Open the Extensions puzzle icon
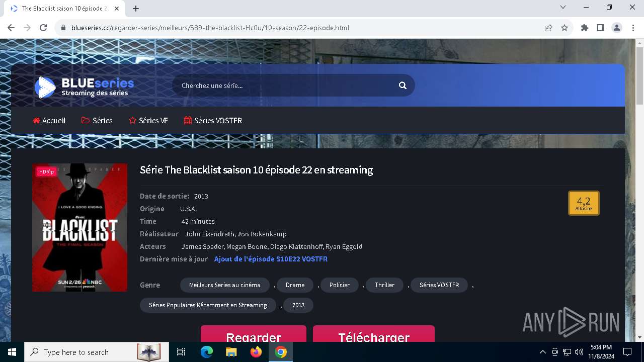This screenshot has width=644, height=362. [x=585, y=28]
